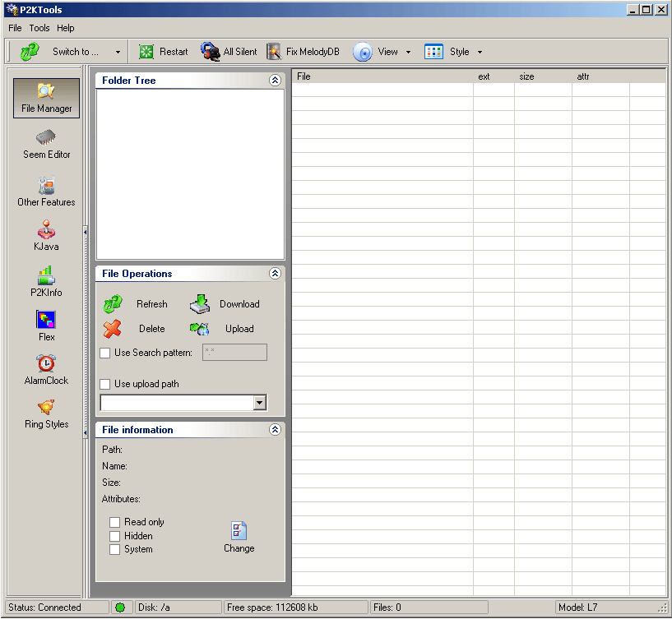
Task: Click the Fix MelodyDB toolbar icon
Action: coord(303,51)
